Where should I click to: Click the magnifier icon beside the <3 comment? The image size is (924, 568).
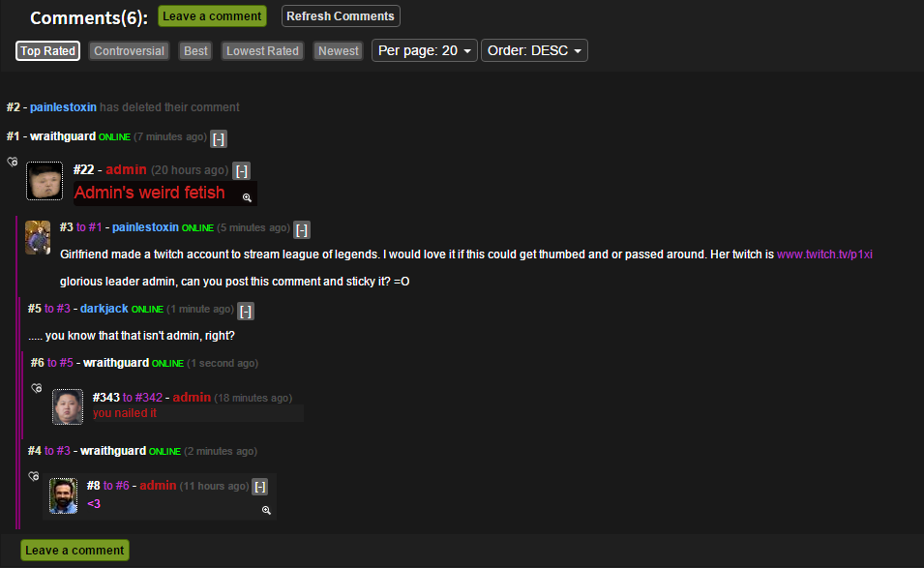(266, 510)
